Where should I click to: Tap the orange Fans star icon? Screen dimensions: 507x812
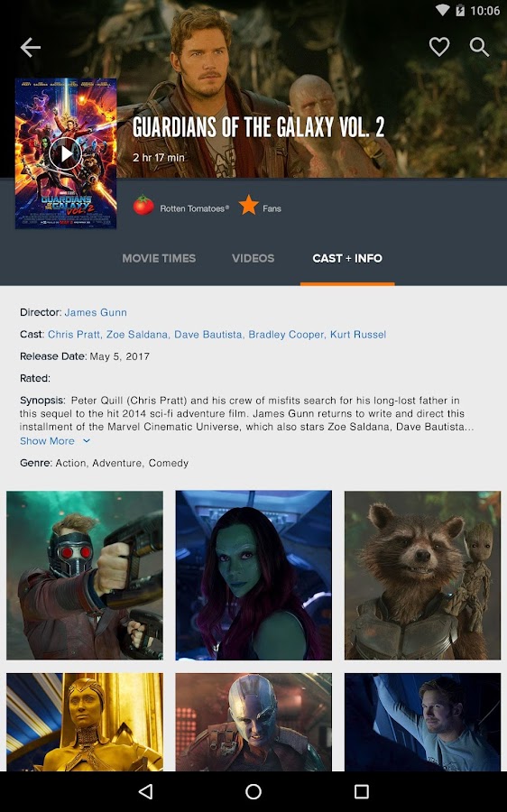tap(249, 205)
